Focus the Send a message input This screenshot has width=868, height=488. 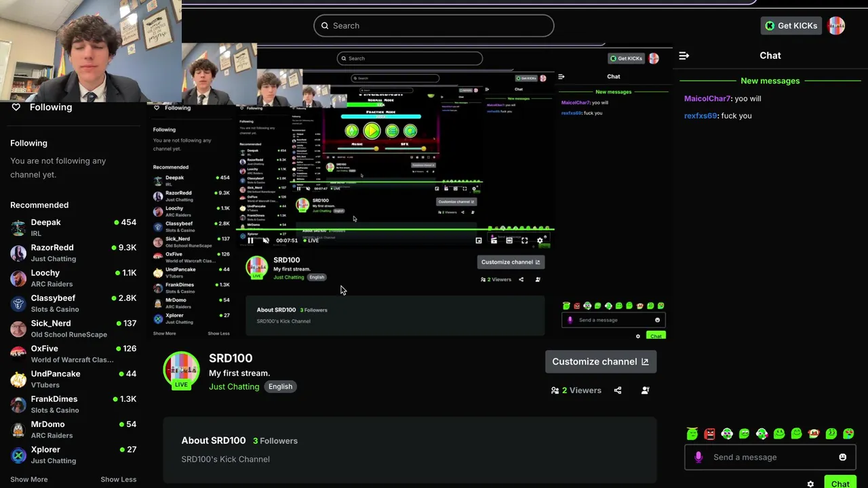[x=770, y=457]
